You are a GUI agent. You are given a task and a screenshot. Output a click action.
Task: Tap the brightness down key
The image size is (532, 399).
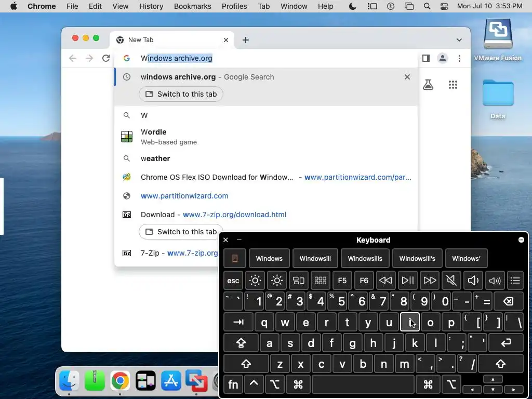coord(255,281)
